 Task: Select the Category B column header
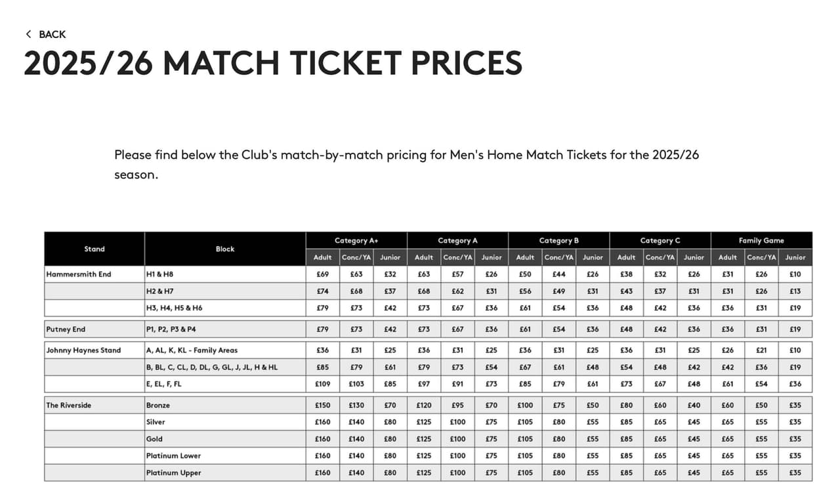558,240
